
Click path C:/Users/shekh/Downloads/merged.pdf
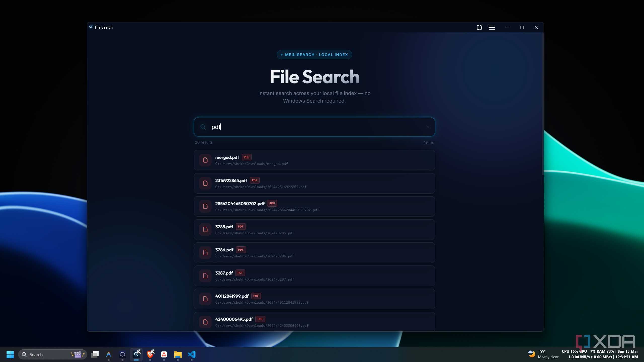[252, 164]
